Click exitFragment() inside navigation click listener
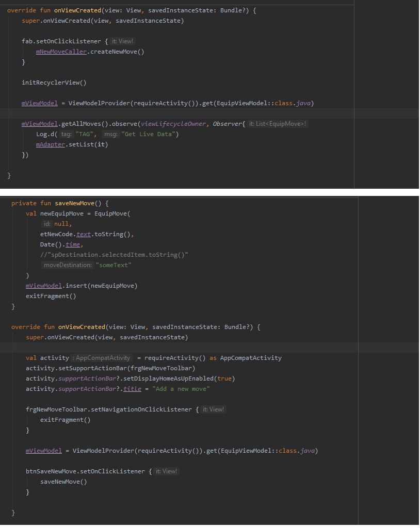Screen dimensions: 420x528 click(x=66, y=420)
